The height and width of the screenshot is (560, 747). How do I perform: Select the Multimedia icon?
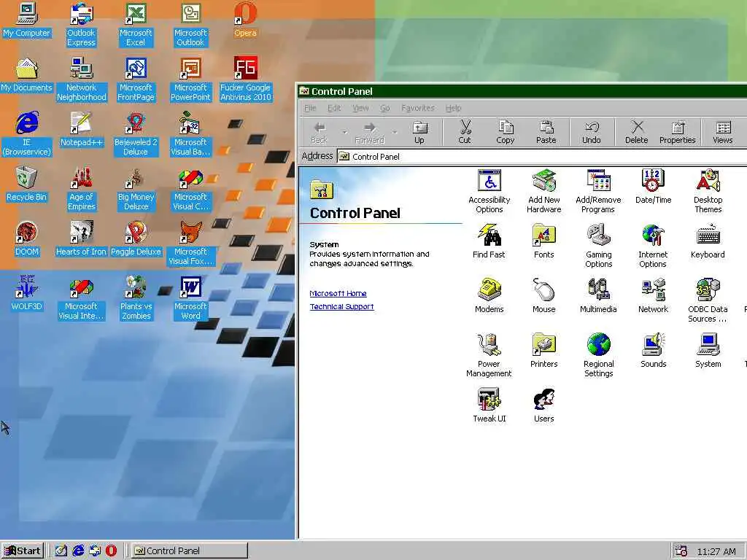[x=598, y=296]
